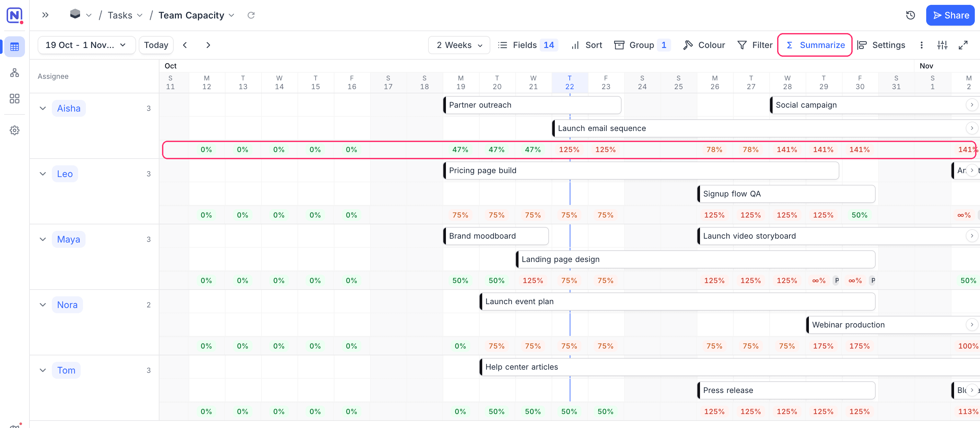Screen dimensions: 980x428
Task: Open the hierarchy sidebar icon
Action: point(15,73)
